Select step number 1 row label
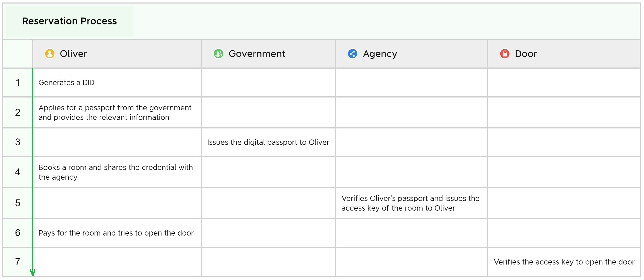This screenshot has width=644, height=280. [x=18, y=83]
